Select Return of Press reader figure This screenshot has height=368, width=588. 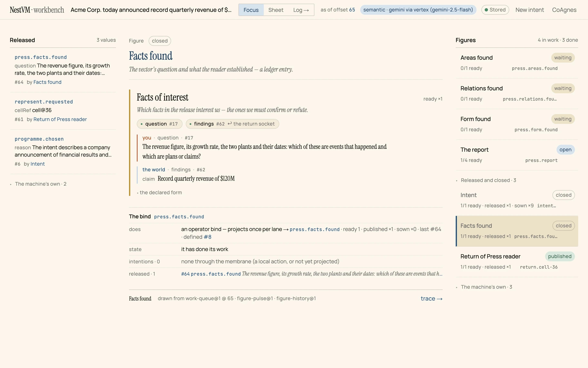(517, 262)
